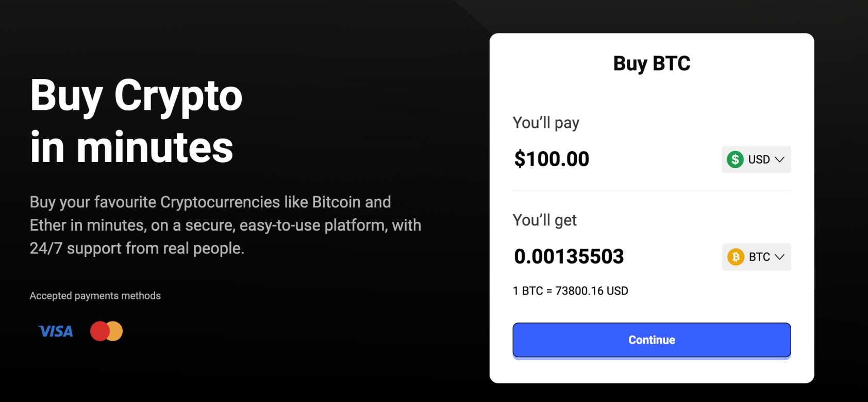
Task: Click the chevron next to USD
Action: [x=779, y=159]
